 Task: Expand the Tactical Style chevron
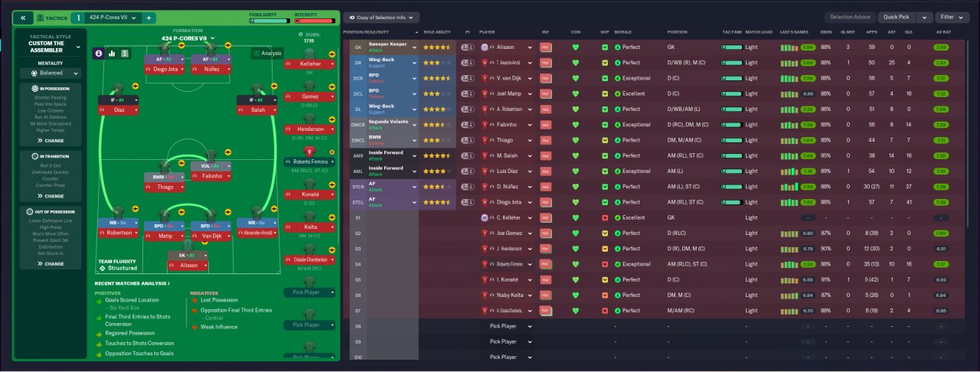coord(79,47)
